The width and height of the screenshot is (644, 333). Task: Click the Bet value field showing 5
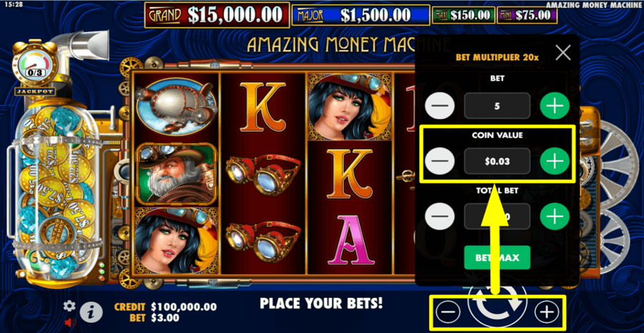[497, 106]
